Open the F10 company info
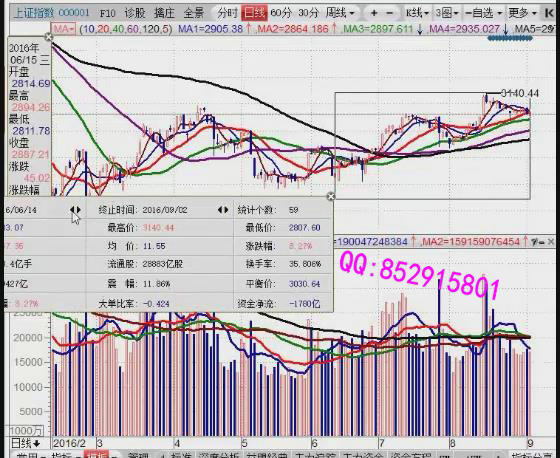560x458 pixels. 108,14
